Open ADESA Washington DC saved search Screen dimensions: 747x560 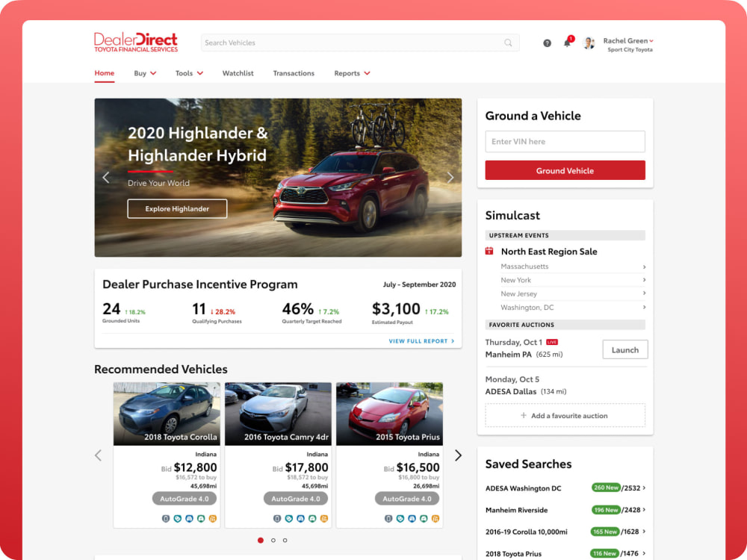pos(565,488)
